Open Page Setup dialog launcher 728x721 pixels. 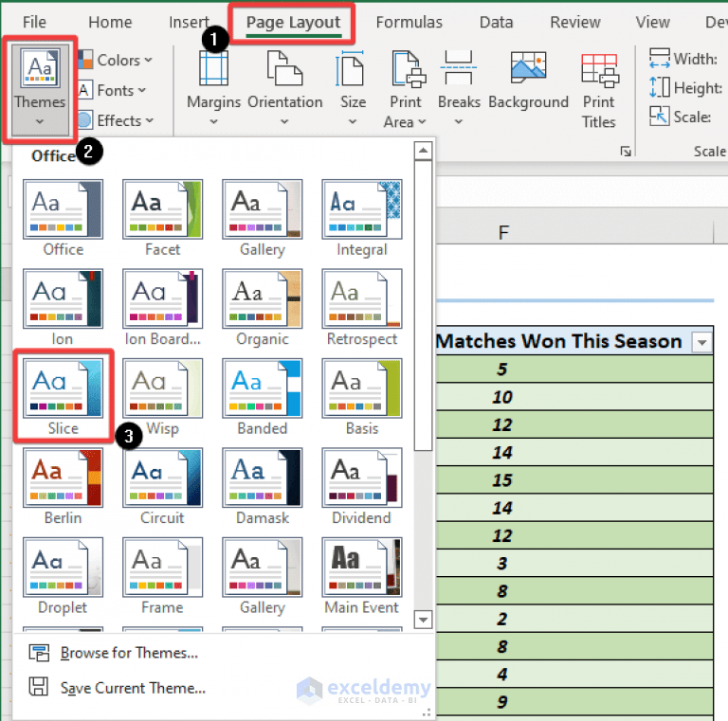[x=626, y=152]
